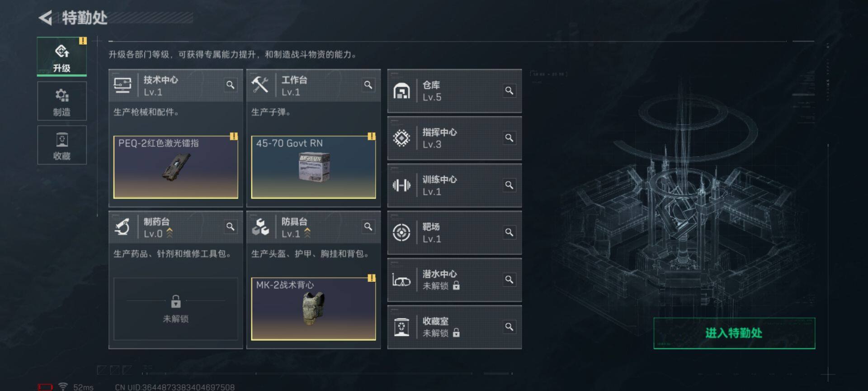Select the 45-70 Govt RN ammo card
The image size is (868, 391).
(314, 167)
